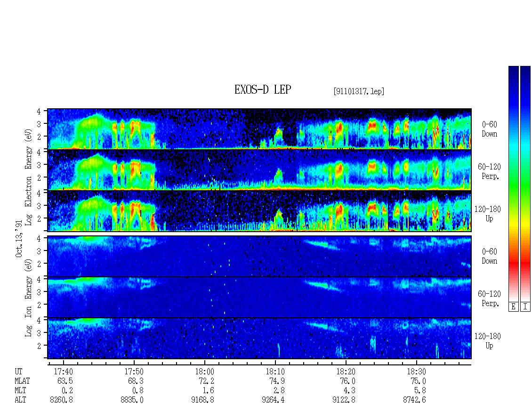Click the ALT value 8260.8
The image size is (532, 412).
[x=61, y=400]
